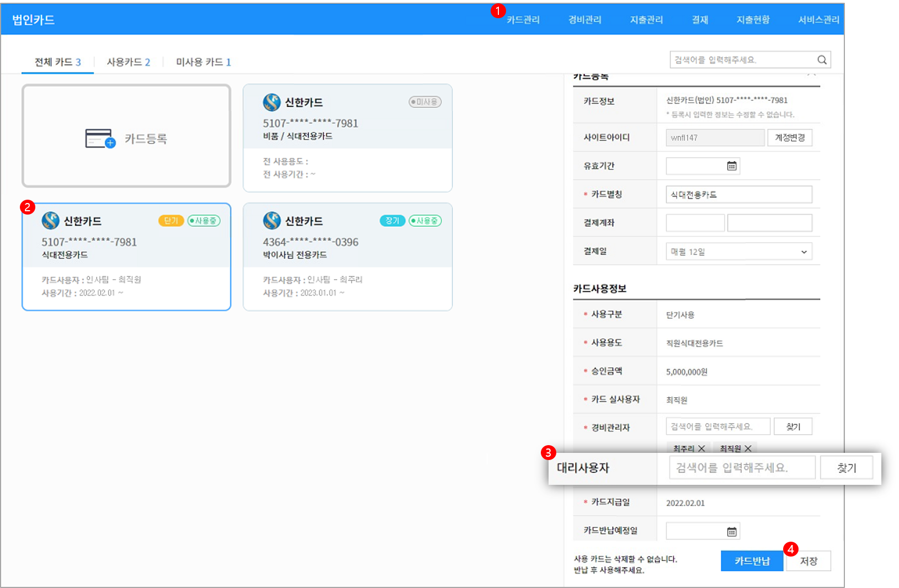Remove 최주리 from 경비관리자 tags
Image resolution: width=899 pixels, height=588 pixels.
coord(701,448)
